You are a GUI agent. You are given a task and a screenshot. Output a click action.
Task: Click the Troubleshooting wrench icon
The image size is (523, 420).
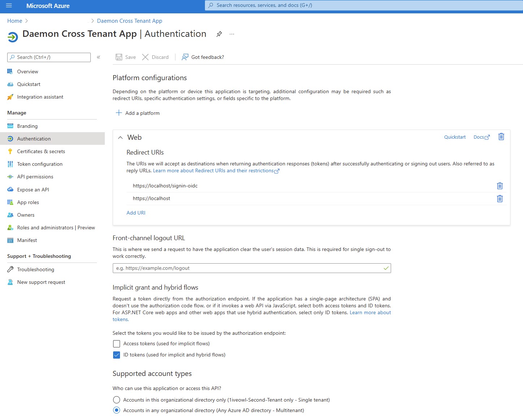coord(10,269)
